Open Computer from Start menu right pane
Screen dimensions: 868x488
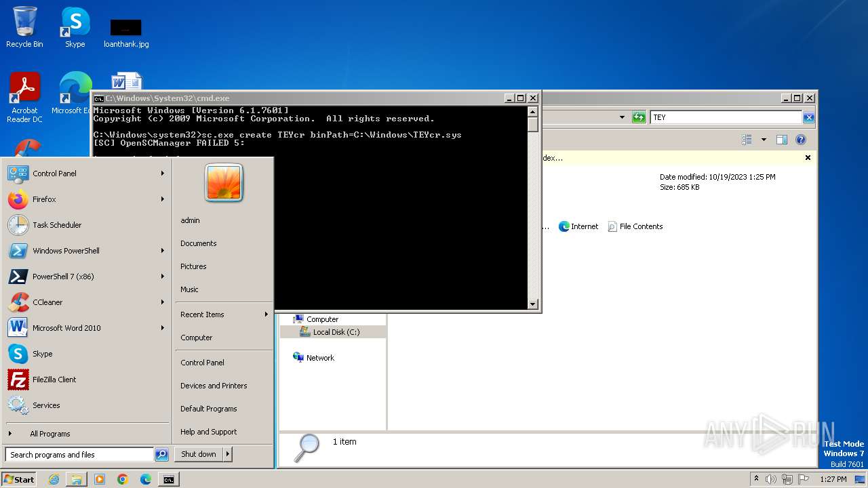(196, 338)
